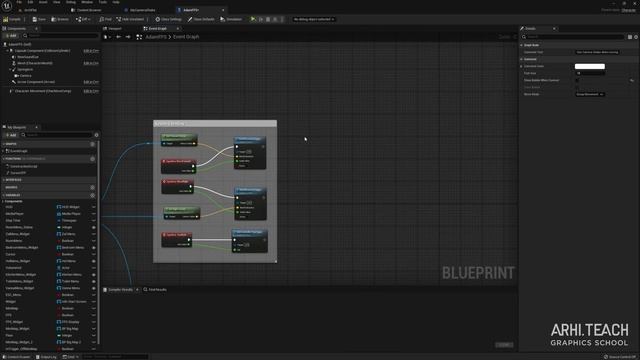Click the white Comment Color swatch
Screen dimensions: 640x360
(x=590, y=66)
